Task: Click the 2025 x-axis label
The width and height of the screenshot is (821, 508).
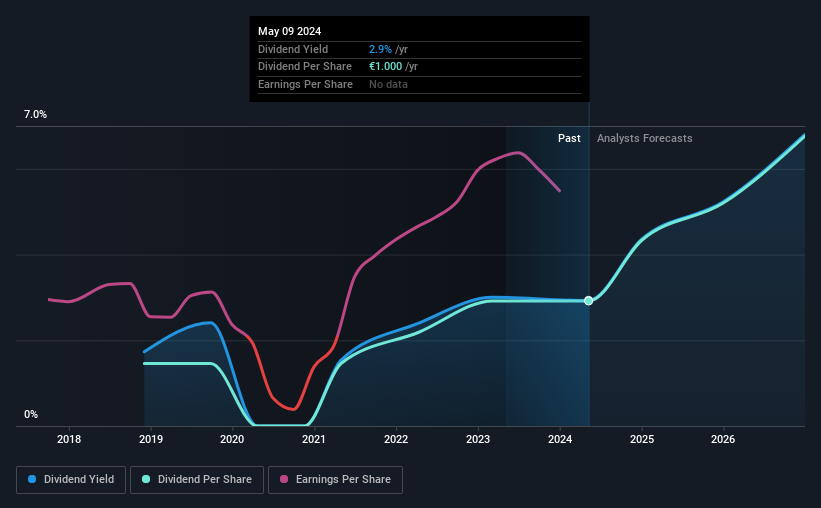Action: (642, 439)
